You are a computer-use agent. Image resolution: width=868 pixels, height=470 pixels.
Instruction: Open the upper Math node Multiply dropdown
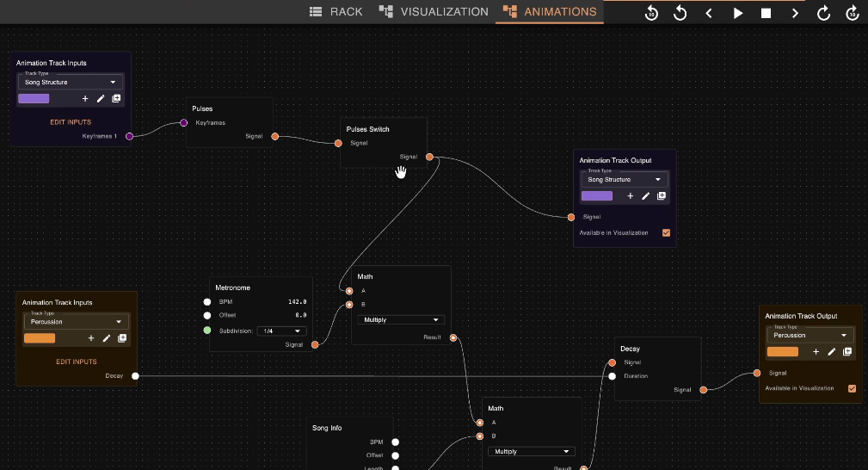[x=401, y=319]
